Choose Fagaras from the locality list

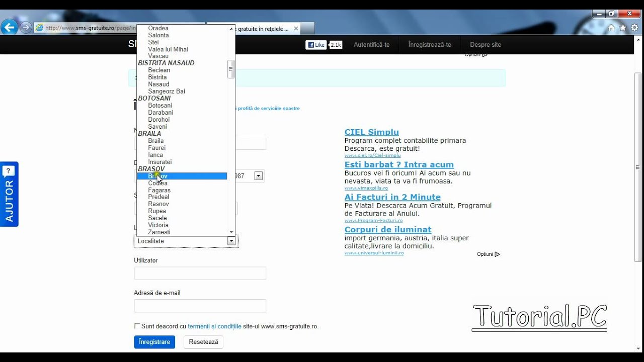tap(159, 190)
